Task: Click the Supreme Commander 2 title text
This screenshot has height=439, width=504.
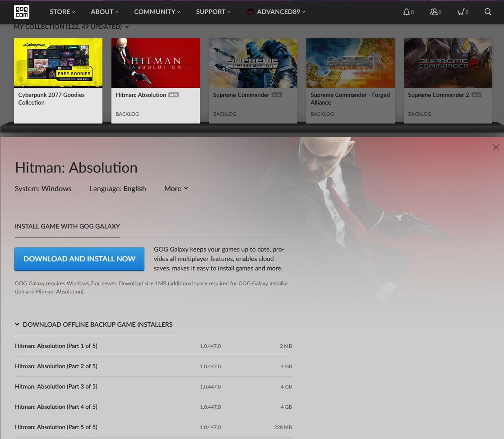Action: [x=439, y=95]
